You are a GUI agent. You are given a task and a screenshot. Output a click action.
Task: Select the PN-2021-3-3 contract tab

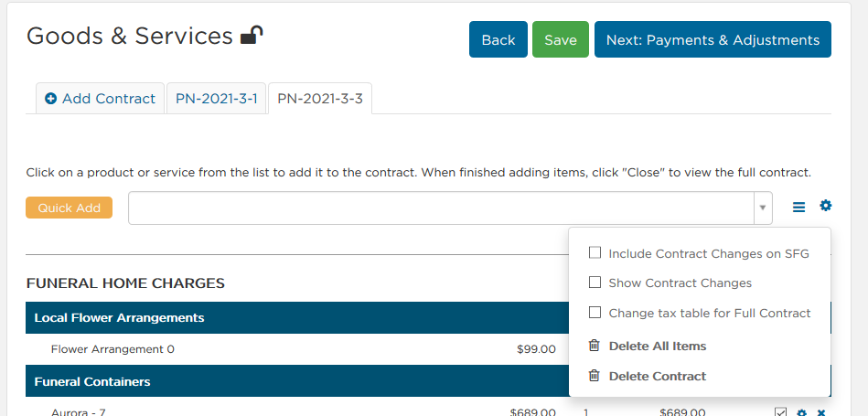pyautogui.click(x=320, y=99)
